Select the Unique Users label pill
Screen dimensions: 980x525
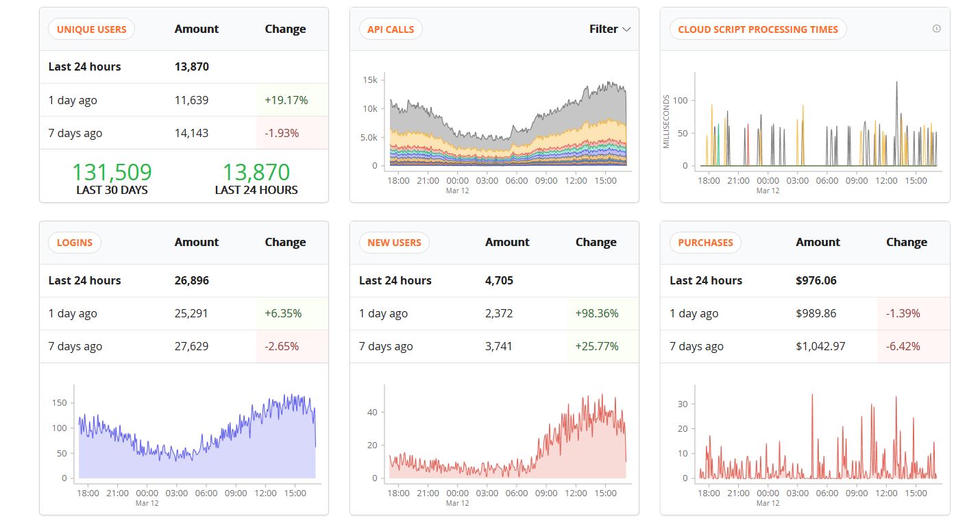click(91, 29)
